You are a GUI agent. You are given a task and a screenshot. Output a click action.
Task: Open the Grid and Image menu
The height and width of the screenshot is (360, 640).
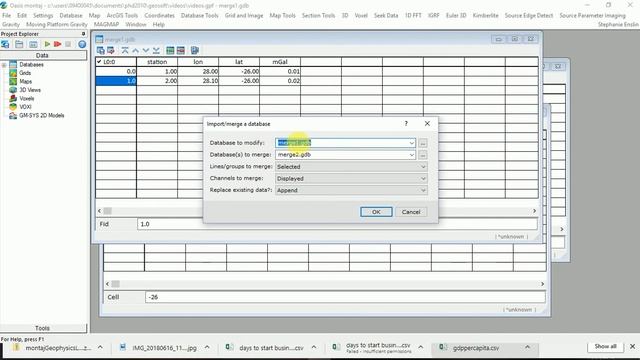tap(244, 16)
